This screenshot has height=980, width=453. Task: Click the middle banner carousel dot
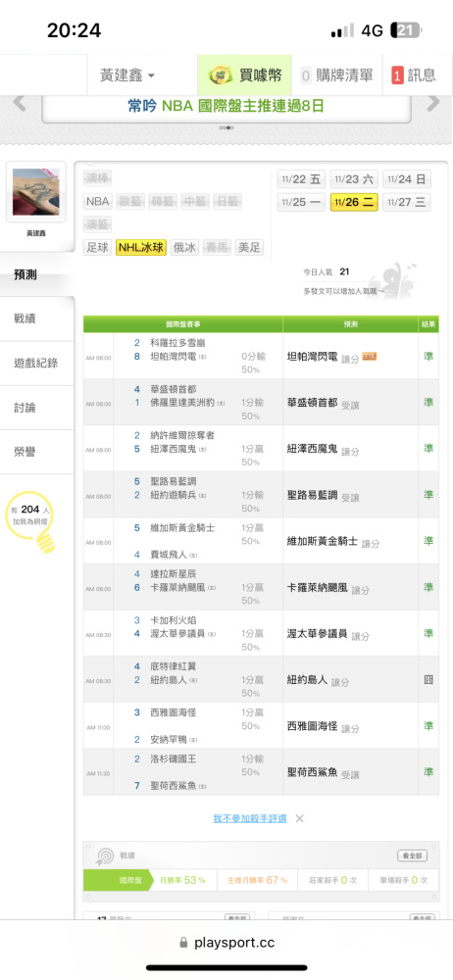tap(226, 127)
